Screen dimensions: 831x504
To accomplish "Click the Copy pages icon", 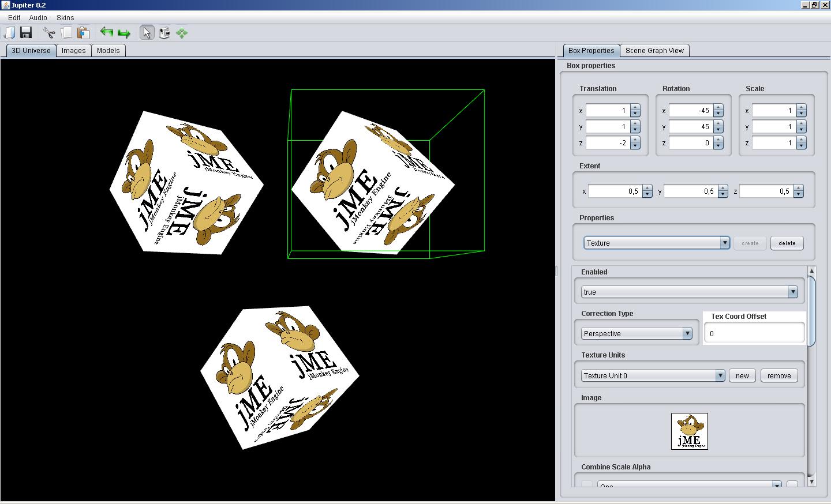I will click(x=66, y=33).
